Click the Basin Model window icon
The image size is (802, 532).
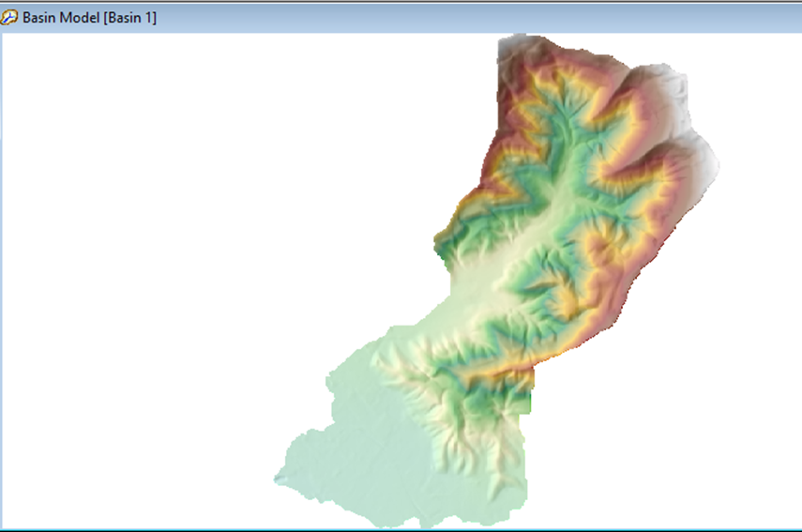coord(10,18)
